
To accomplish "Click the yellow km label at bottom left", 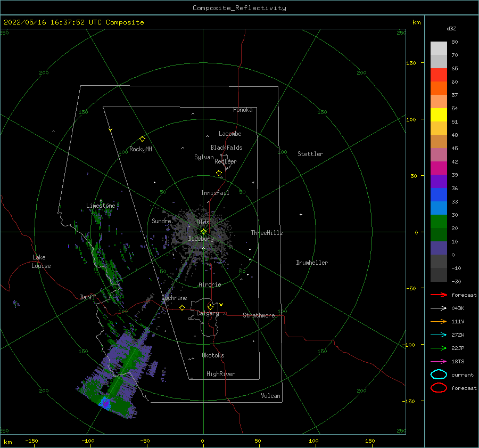I will pos(7,442).
